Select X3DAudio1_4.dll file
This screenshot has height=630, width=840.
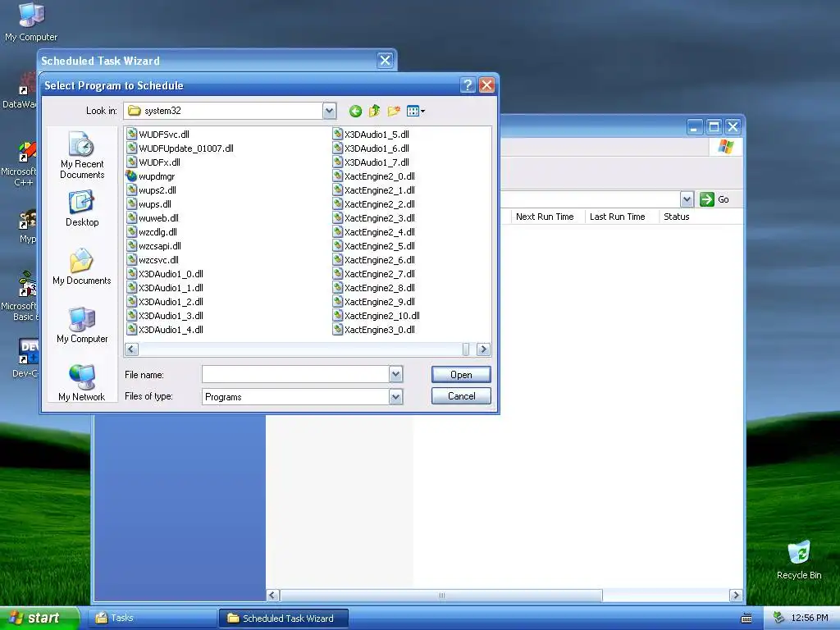[x=165, y=330]
